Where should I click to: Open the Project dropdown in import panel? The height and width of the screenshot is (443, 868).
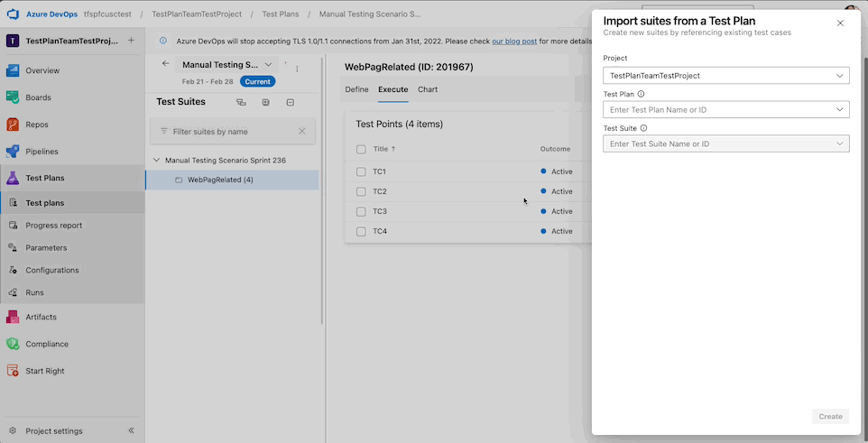[x=726, y=75]
